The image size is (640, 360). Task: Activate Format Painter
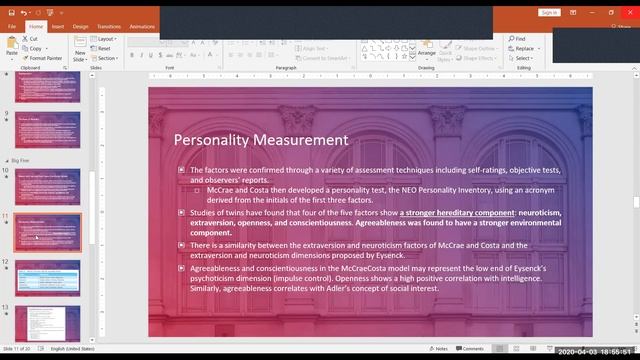pos(42,58)
